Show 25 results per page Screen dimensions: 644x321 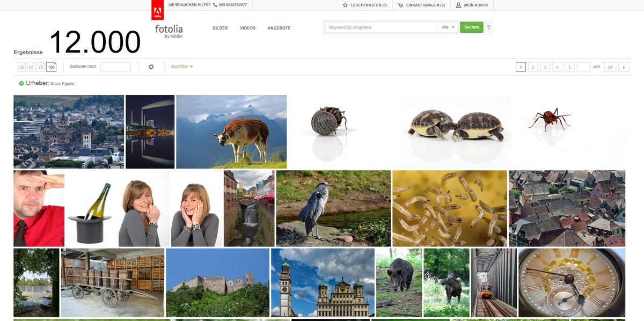click(x=21, y=67)
